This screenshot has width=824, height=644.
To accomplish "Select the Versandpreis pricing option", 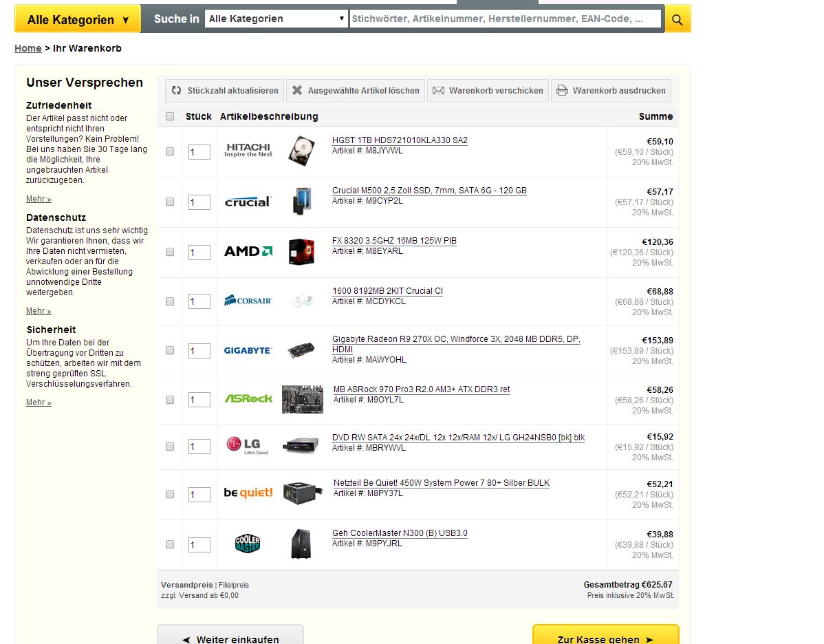I will pos(186,585).
